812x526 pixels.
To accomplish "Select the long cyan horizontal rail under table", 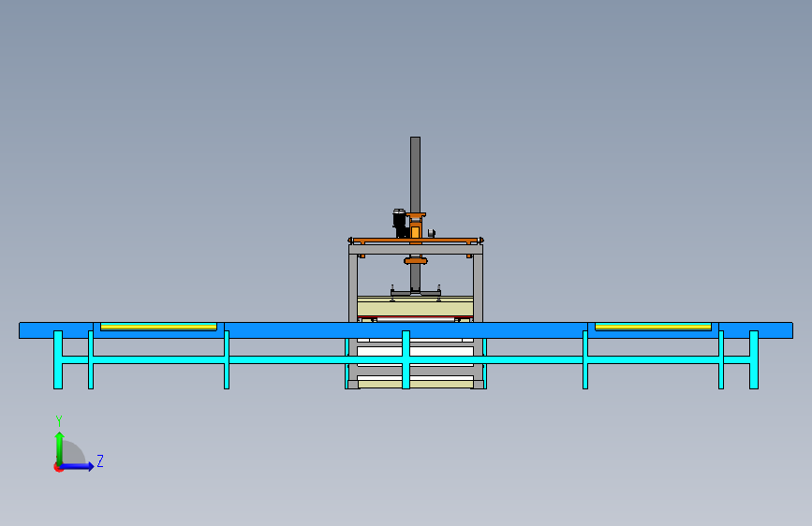I will tap(406, 359).
